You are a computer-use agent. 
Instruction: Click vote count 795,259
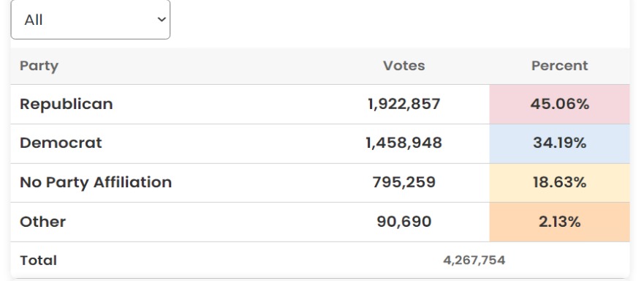404,182
